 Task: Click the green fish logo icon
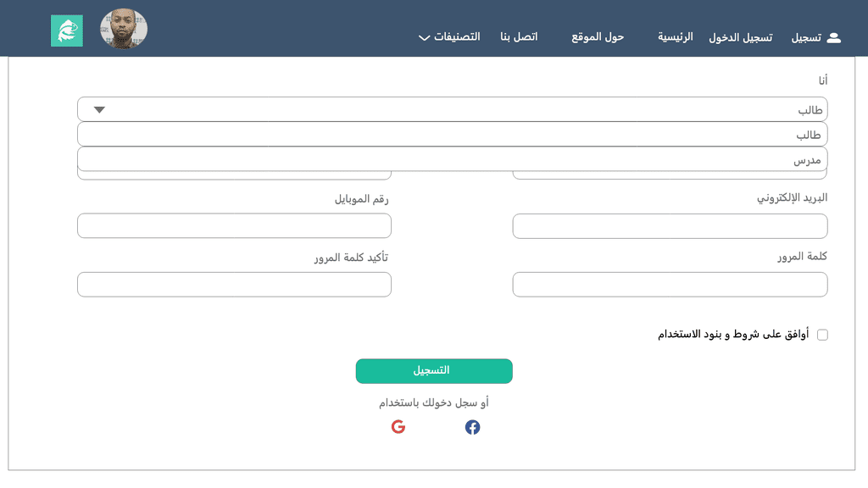[67, 31]
